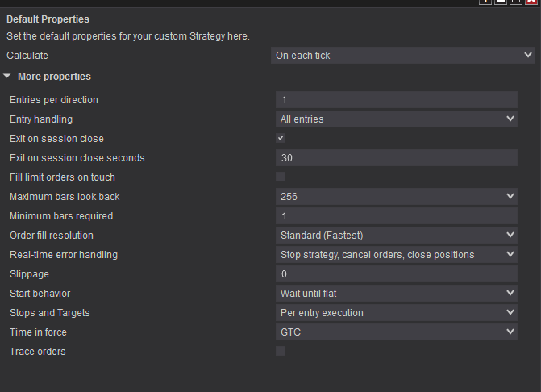Viewport: 541px width, 392px height.
Task: Expand the Real-time error handling dropdown
Action: [396, 255]
